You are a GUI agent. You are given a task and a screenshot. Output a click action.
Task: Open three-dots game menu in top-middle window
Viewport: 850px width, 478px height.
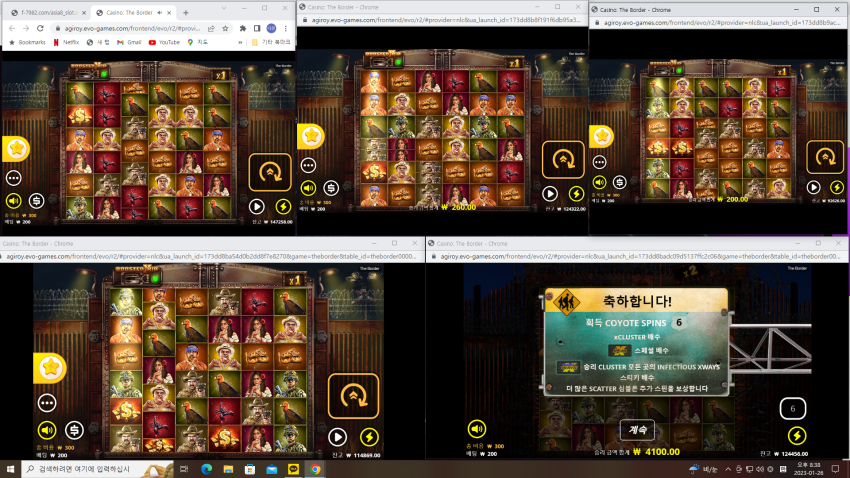coord(308,165)
